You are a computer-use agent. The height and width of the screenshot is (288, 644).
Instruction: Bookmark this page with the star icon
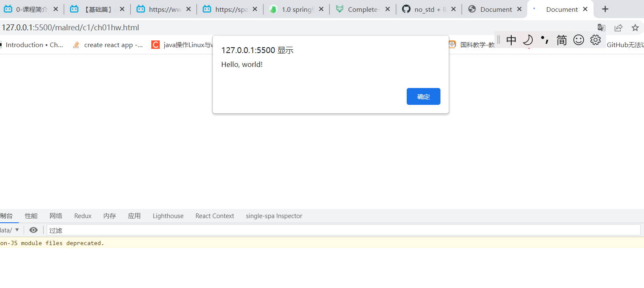tap(635, 28)
